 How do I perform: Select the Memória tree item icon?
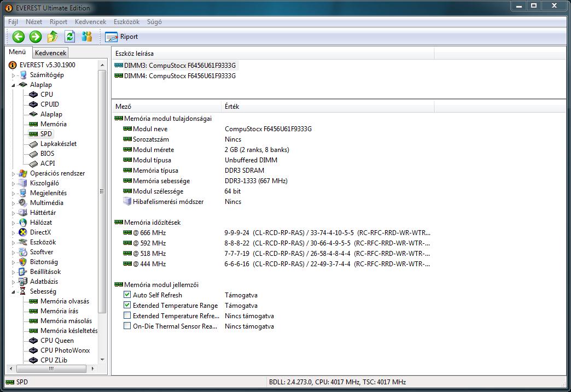33,124
